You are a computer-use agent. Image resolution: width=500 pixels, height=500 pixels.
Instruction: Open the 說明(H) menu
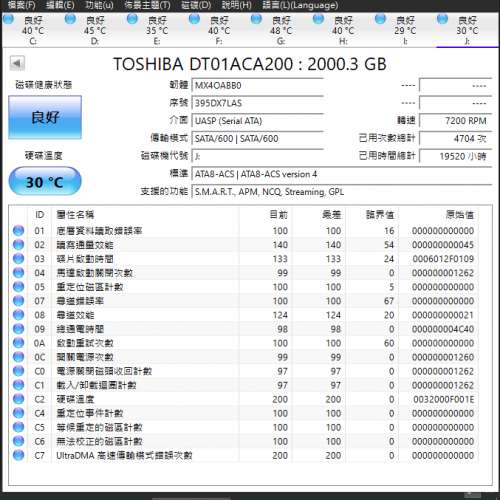pyautogui.click(x=237, y=5)
